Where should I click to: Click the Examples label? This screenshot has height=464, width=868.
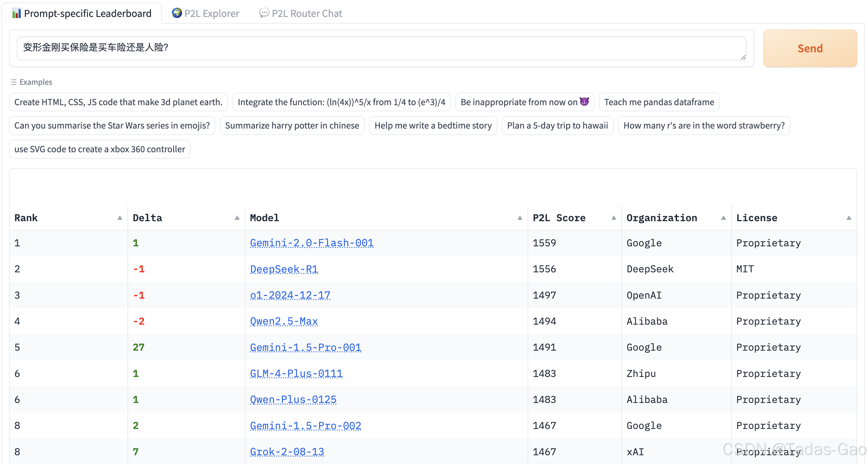click(x=36, y=82)
